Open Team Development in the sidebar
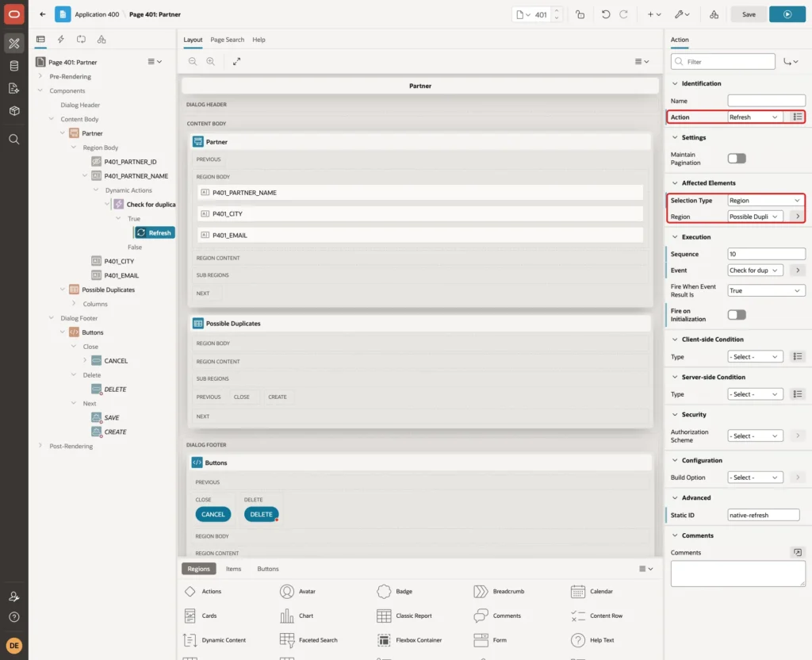The image size is (812, 660). [x=14, y=89]
